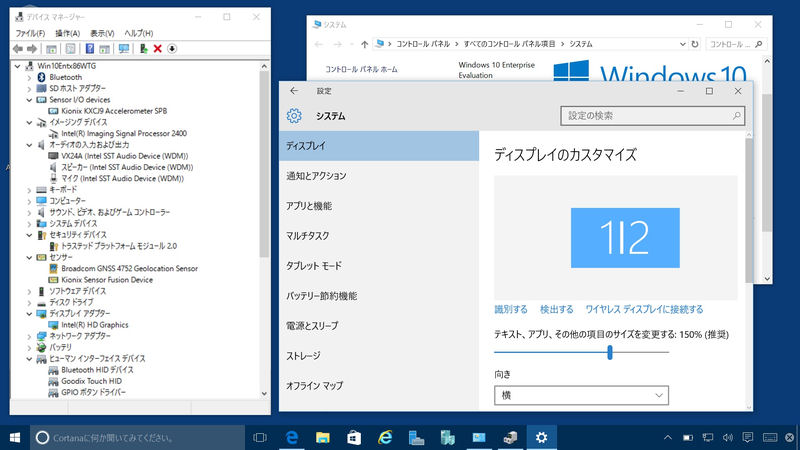Open the ファイル(F) menu
Screen dimensions: 800x450
pos(30,33)
